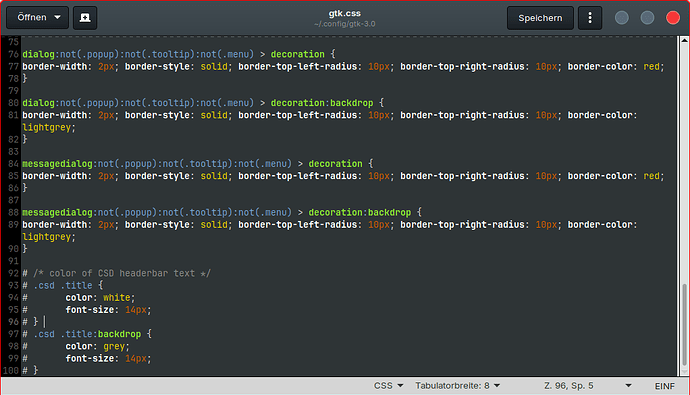Click the first grey window button
Viewport: 690px width, 395px height.
click(x=621, y=18)
